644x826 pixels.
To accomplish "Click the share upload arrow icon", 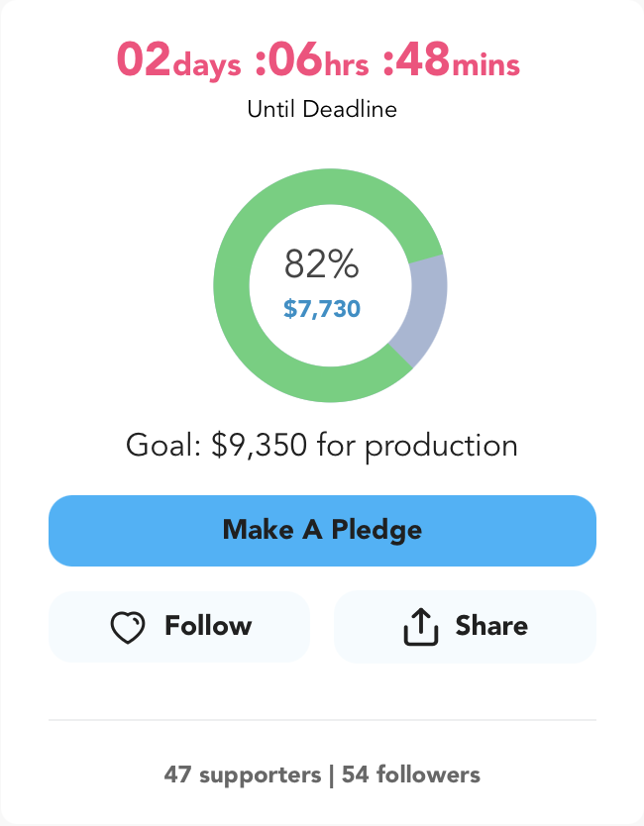I will (420, 626).
